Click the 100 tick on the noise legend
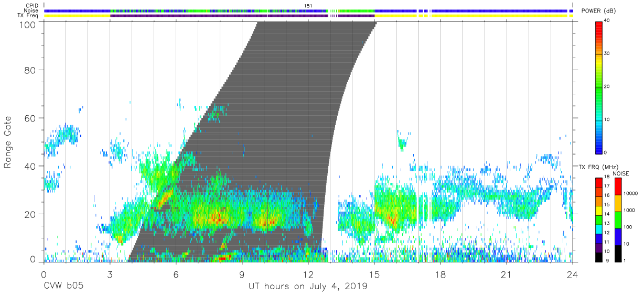The height and width of the screenshot is (297, 644). (x=628, y=227)
